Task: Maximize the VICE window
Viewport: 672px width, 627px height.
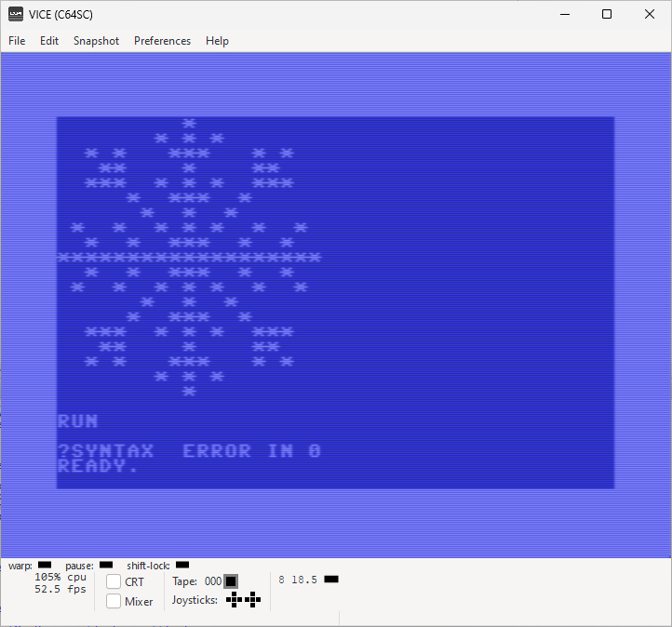Action: pos(607,14)
